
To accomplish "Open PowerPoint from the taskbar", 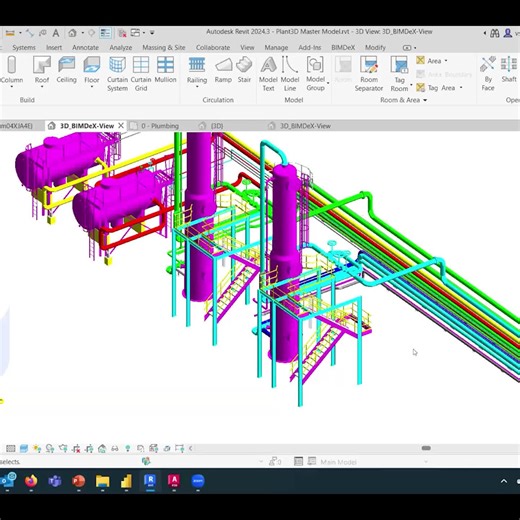I will coord(79,481).
